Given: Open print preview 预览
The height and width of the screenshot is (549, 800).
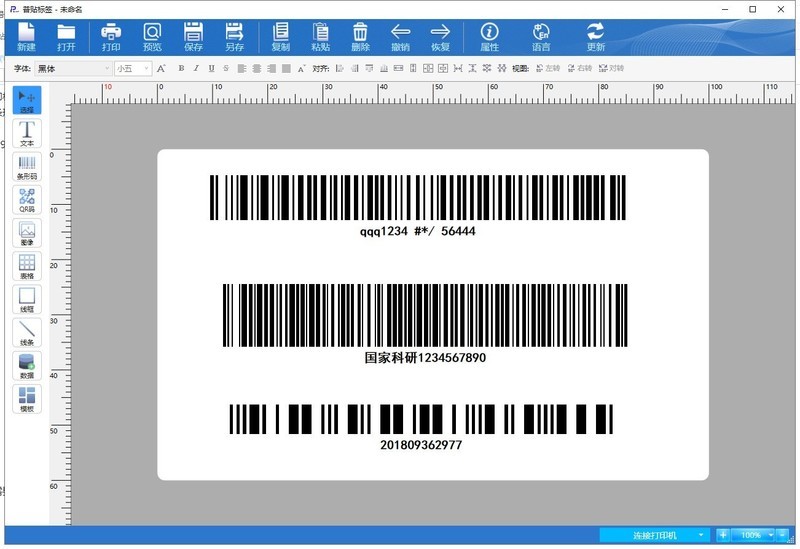Looking at the screenshot, I should [152, 37].
